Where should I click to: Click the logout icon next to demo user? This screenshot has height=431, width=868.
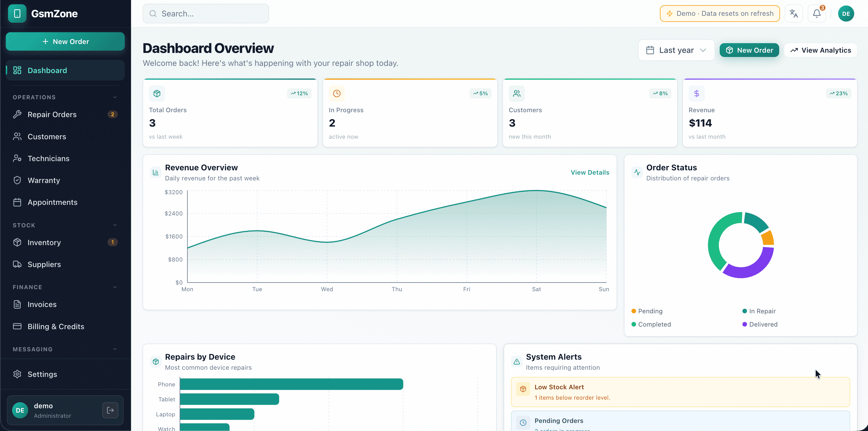point(110,410)
